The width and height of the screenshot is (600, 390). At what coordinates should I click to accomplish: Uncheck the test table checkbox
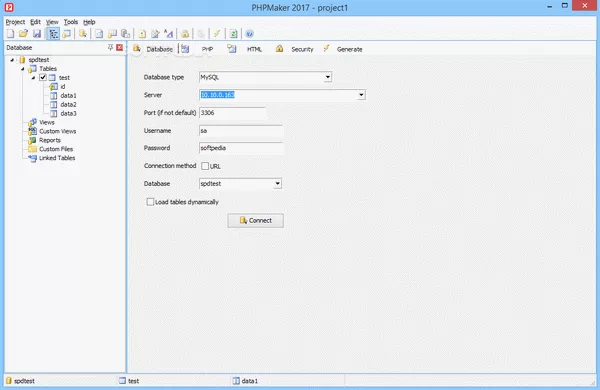pyautogui.click(x=43, y=78)
